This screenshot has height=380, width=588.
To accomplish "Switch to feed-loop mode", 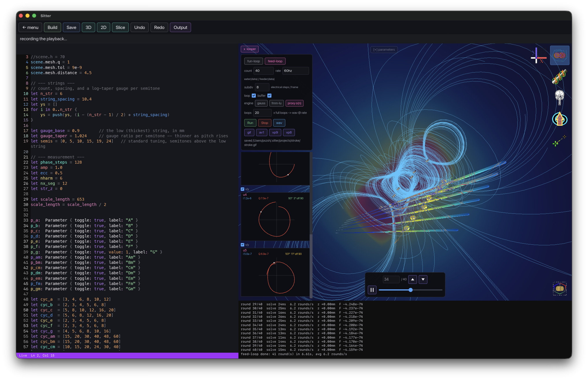I will (x=275, y=61).
